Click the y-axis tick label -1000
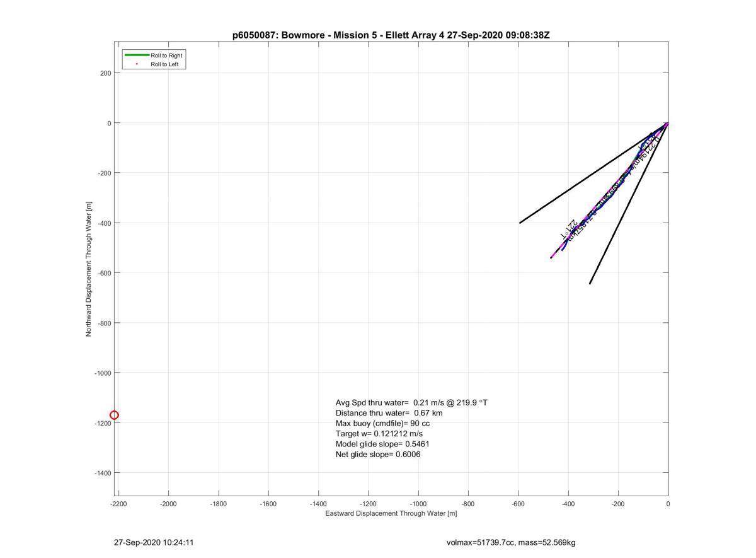This screenshot has width=756, height=558. 102,373
